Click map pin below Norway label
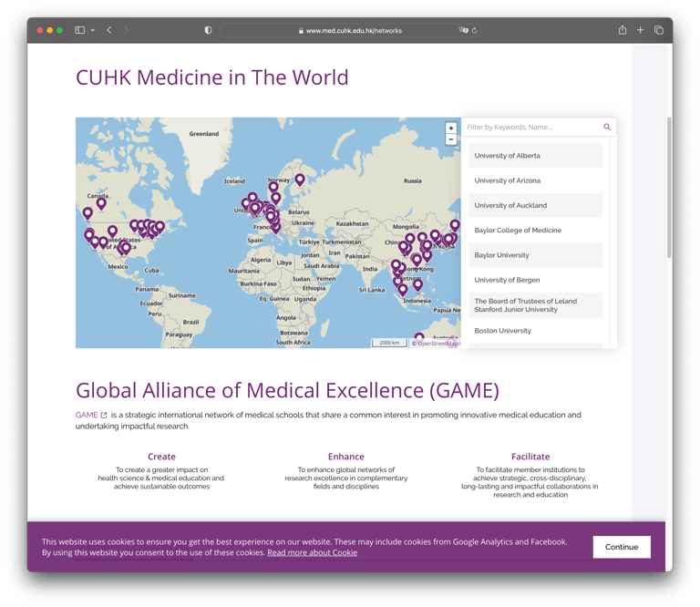 click(273, 187)
